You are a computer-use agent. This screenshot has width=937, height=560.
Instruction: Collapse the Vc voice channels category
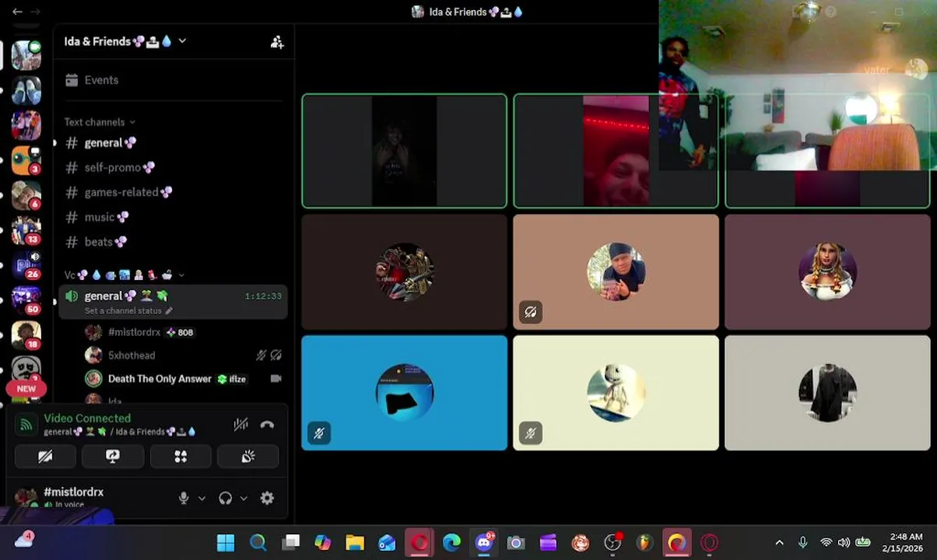125,275
